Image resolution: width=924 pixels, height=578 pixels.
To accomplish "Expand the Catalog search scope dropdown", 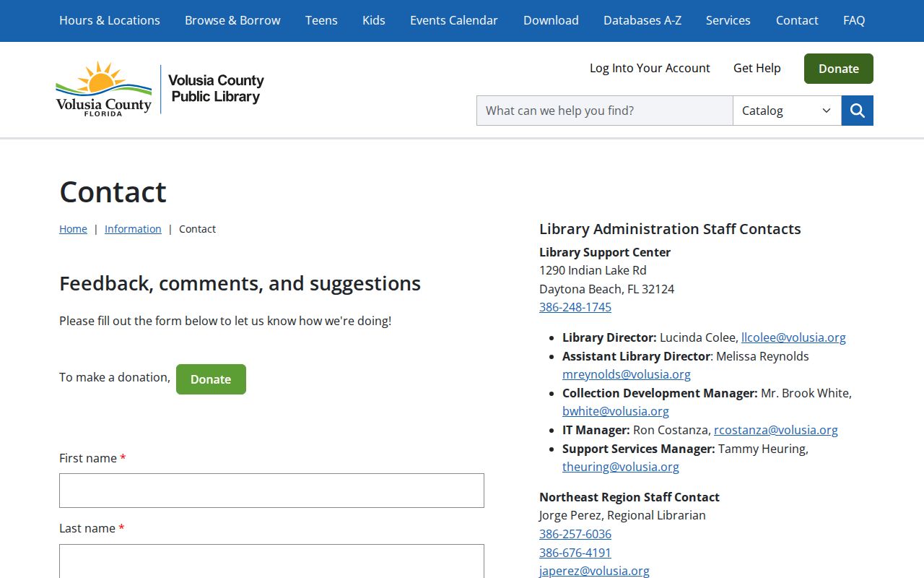I will (787, 111).
